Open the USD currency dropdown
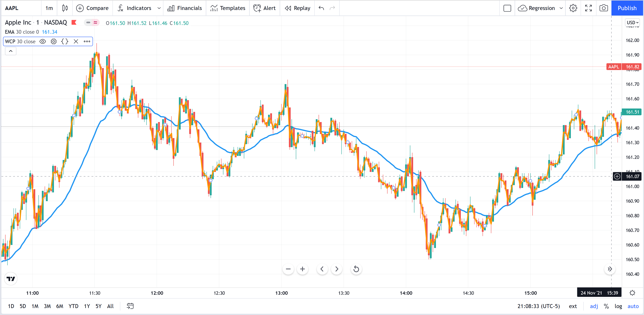The width and height of the screenshot is (644, 315). 632,22
